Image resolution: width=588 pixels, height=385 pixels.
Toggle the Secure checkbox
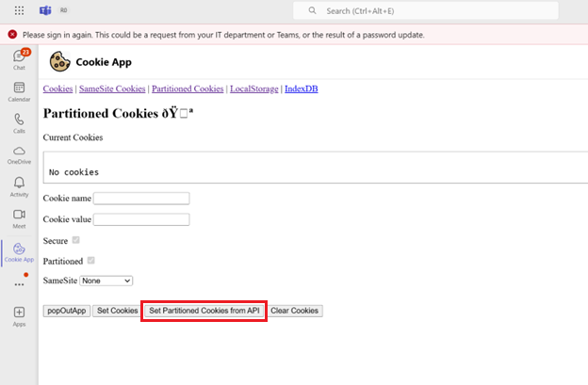tap(75, 240)
